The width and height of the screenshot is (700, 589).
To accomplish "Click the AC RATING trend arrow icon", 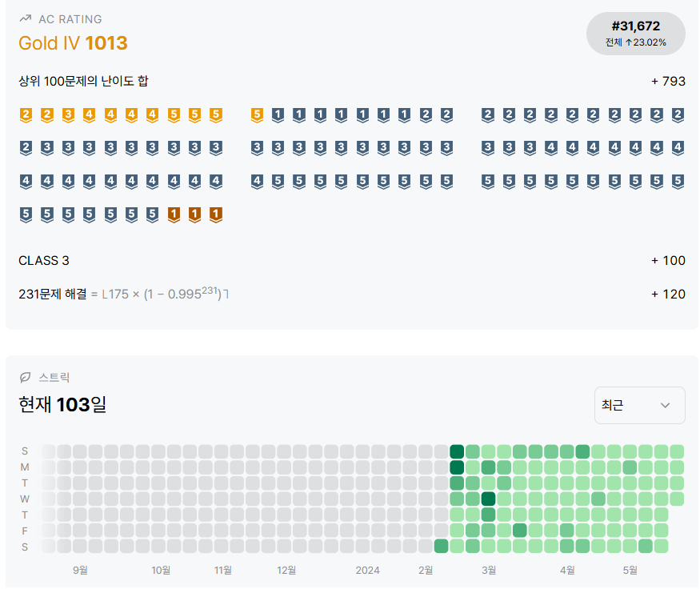I will coord(25,18).
